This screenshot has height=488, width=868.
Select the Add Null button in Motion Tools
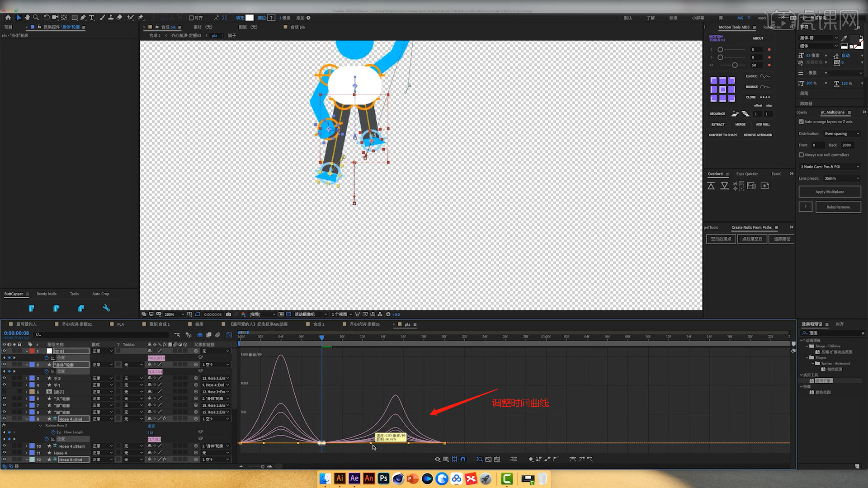[x=764, y=124]
